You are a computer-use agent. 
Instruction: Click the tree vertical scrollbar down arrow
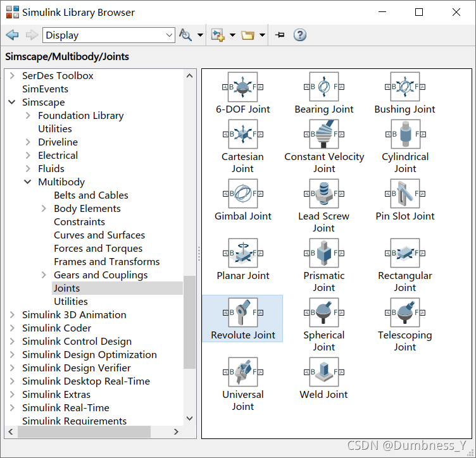190,419
